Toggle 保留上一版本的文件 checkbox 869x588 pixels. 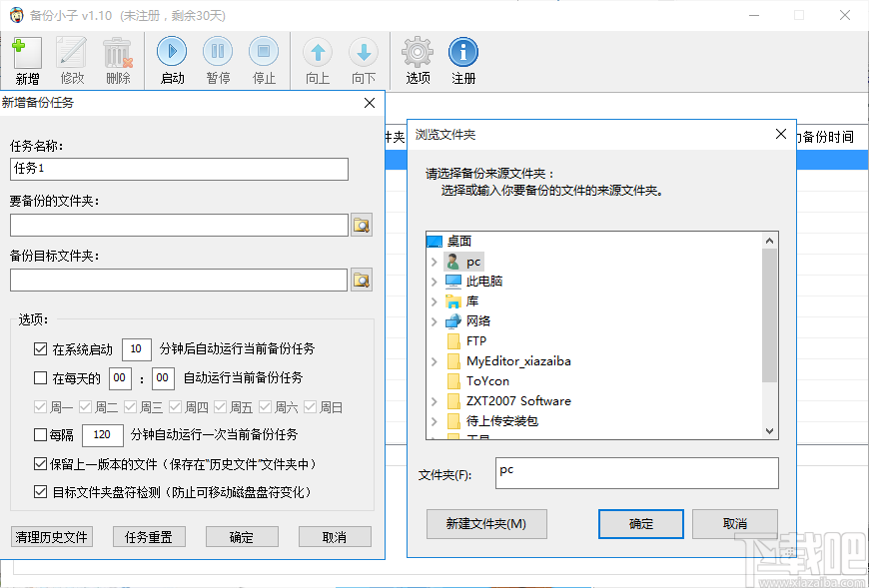click(x=41, y=464)
